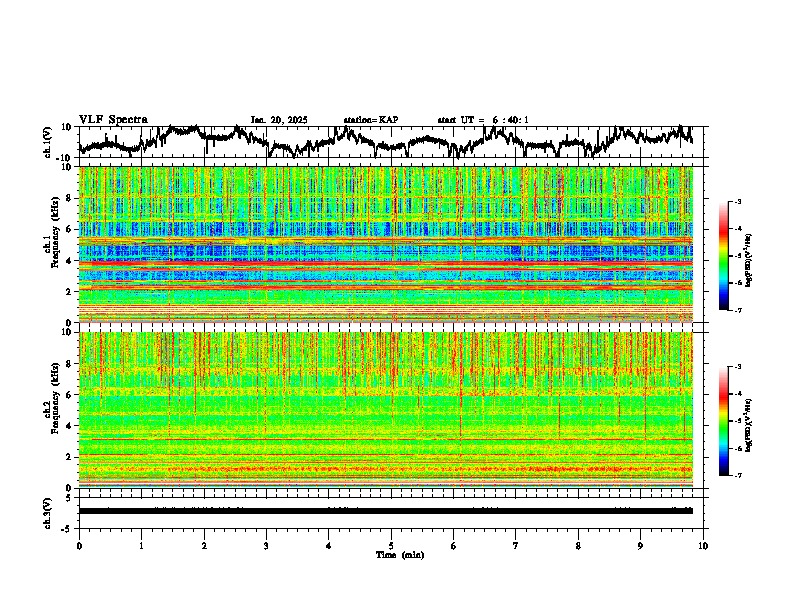Image resolution: width=792 pixels, height=612 pixels.
Task: Click the "3" tick on the time axis
Action: tap(266, 546)
